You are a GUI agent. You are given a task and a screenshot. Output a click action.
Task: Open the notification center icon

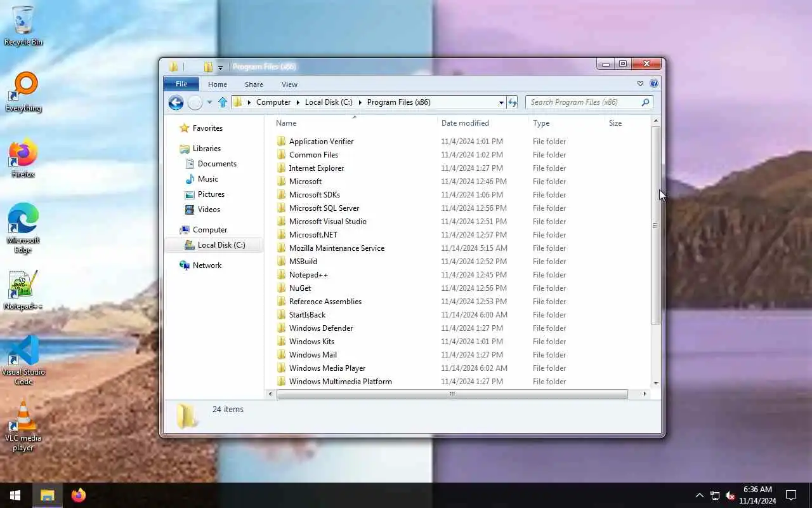point(791,495)
